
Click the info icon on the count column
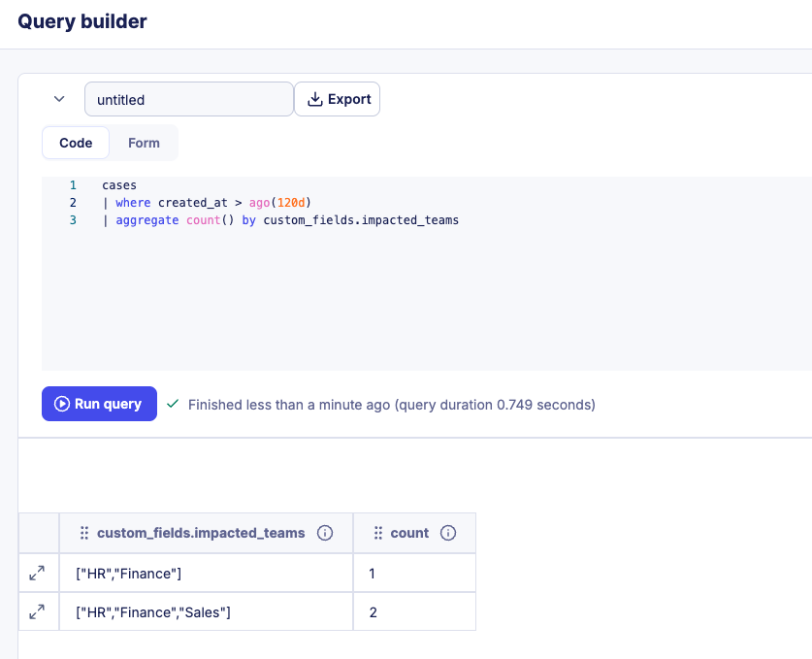click(x=448, y=533)
